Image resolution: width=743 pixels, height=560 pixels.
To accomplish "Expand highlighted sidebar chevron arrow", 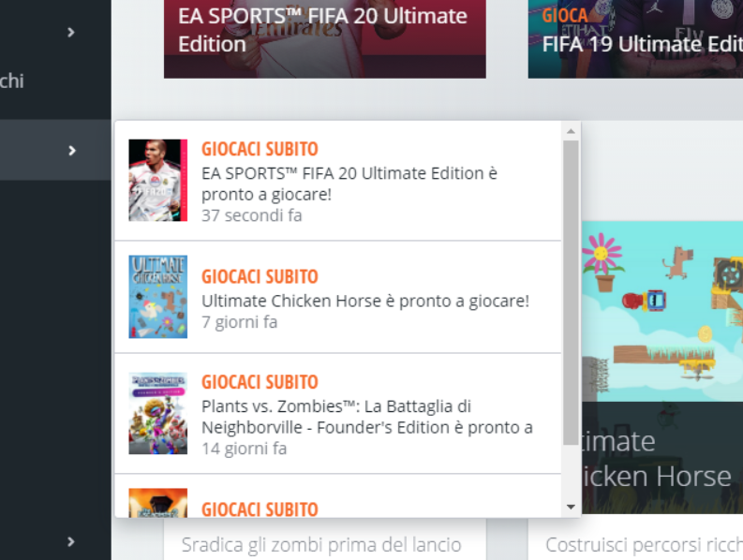I will (71, 150).
